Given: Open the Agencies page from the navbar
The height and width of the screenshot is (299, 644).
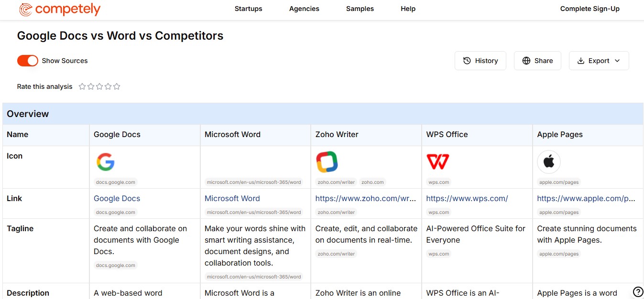Looking at the screenshot, I should click(304, 9).
